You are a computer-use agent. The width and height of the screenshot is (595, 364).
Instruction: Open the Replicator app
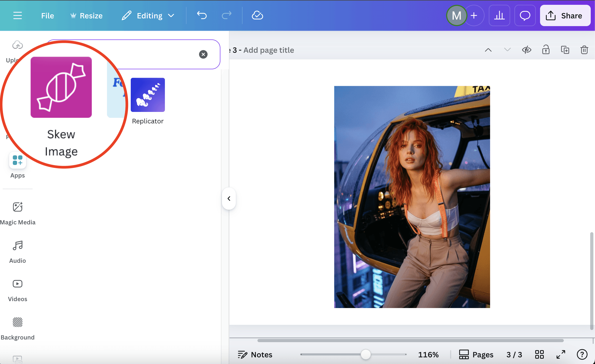coord(148,95)
